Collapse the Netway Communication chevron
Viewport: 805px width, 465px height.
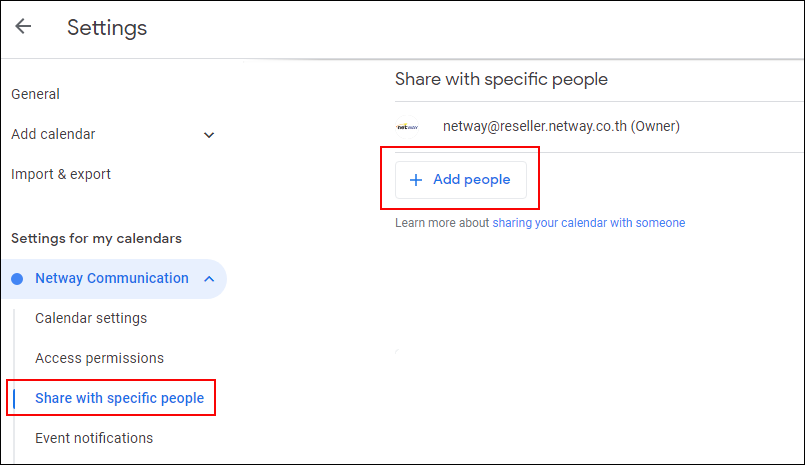[209, 279]
